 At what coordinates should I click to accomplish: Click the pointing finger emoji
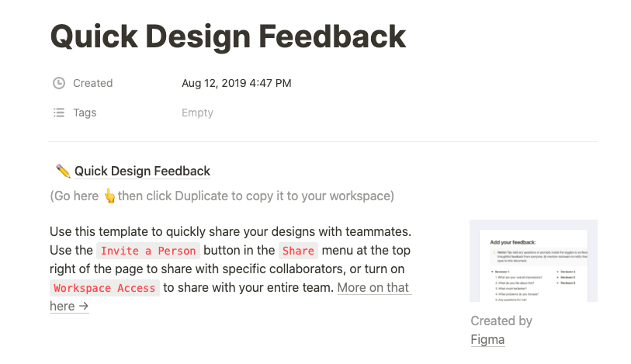pos(109,196)
